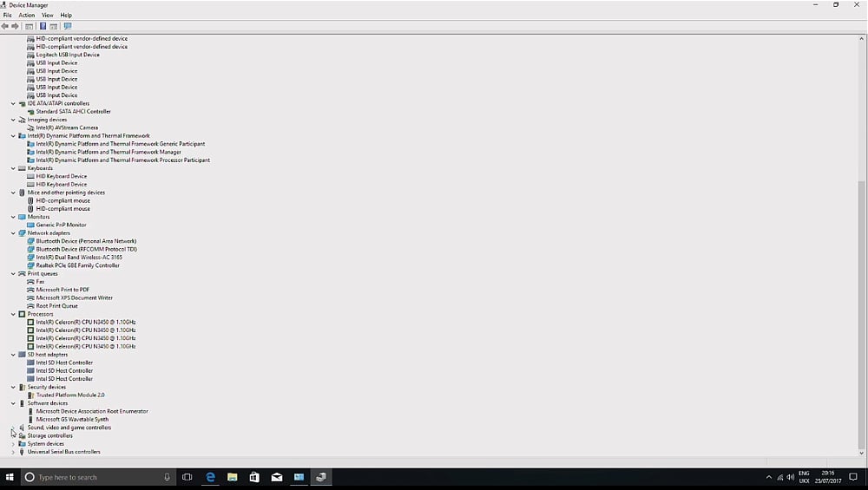
Task: Select Microsoft GS Wavetable Synth
Action: tap(72, 419)
